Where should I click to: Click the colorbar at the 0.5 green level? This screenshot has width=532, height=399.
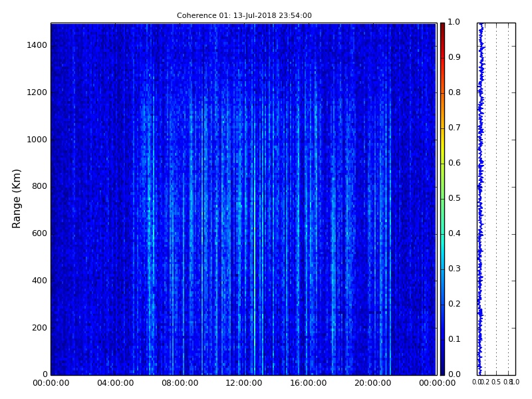click(442, 199)
